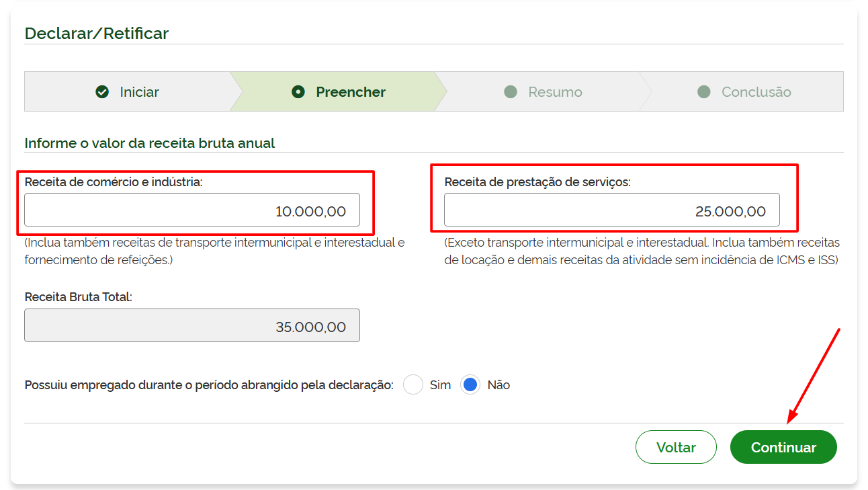Click the grey dot beside Conclusão
Viewport: 868px width, 490px height.
click(x=704, y=92)
